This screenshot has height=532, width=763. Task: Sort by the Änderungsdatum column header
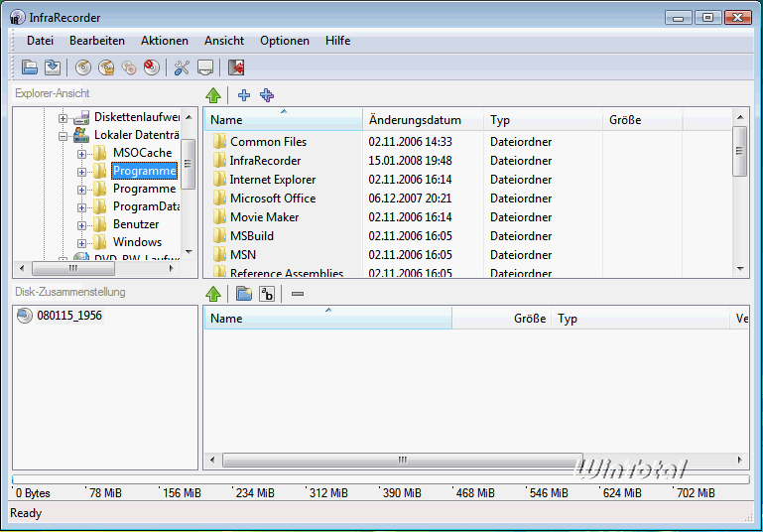tap(424, 120)
